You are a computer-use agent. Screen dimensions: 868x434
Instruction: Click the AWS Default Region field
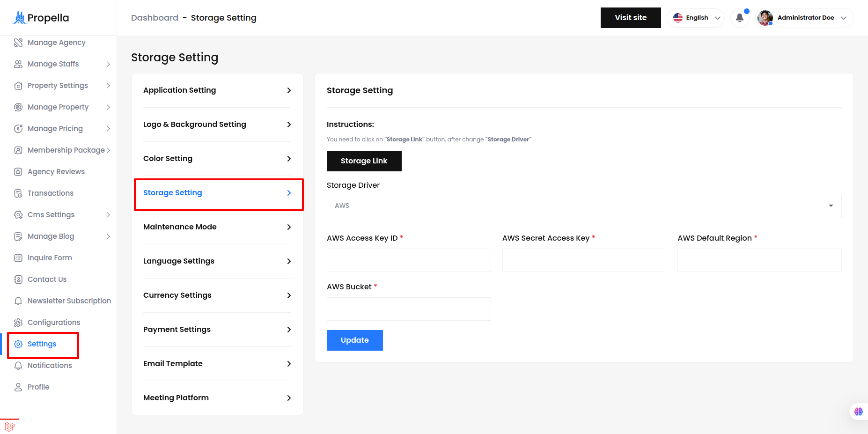tap(759, 260)
